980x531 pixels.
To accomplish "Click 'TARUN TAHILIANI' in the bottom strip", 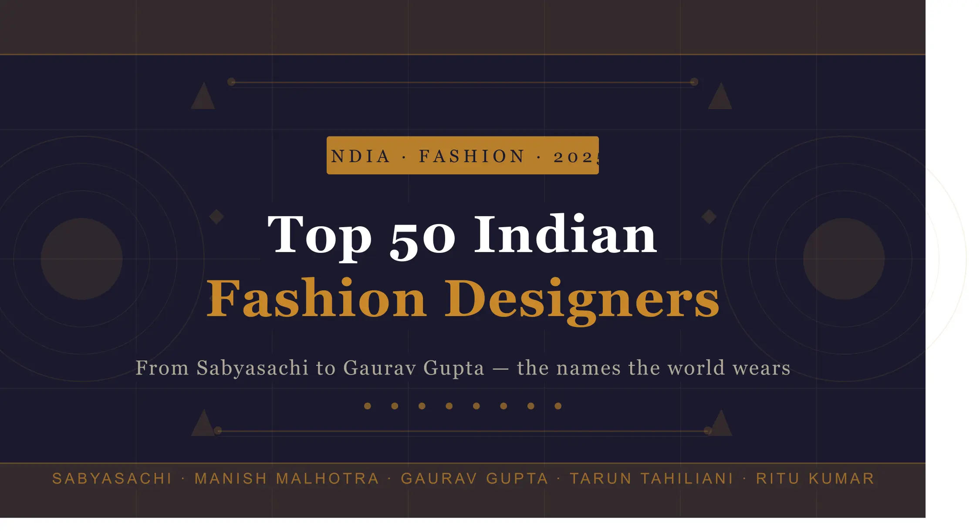I will click(x=652, y=479).
